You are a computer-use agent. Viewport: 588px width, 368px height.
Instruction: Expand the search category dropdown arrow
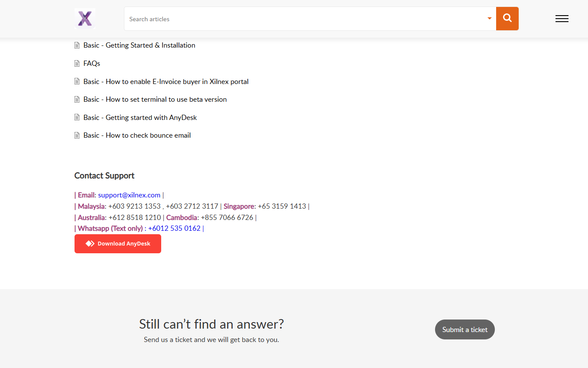pyautogui.click(x=489, y=19)
